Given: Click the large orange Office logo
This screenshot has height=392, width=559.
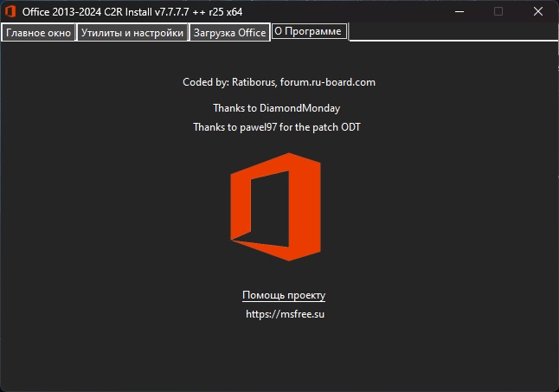Looking at the screenshot, I should [275, 207].
